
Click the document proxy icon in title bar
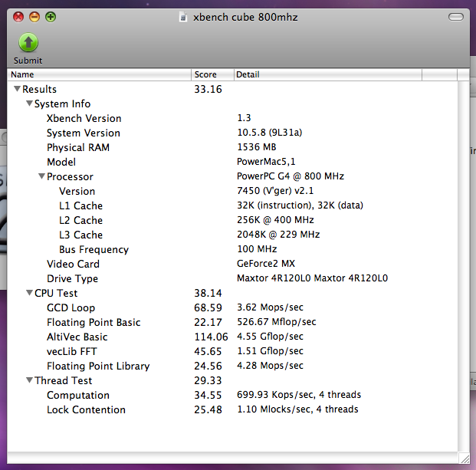pyautogui.click(x=183, y=18)
